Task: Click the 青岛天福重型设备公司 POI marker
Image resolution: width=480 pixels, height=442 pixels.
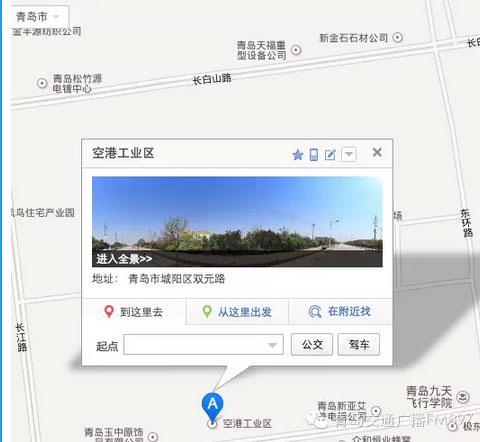Action: 296,50
